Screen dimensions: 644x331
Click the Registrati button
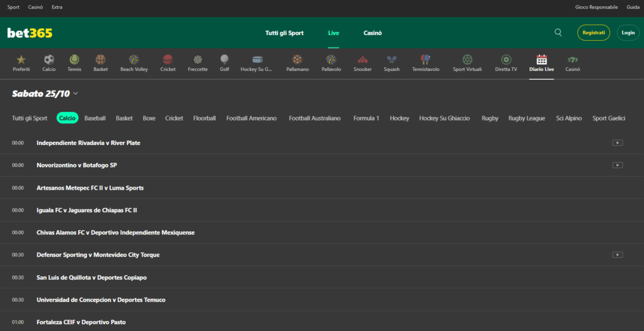click(x=593, y=33)
